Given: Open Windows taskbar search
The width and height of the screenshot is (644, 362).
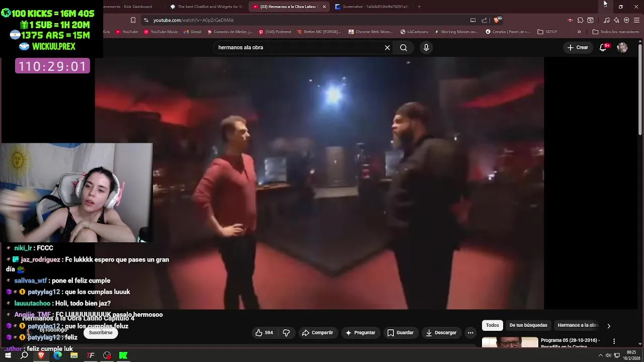Looking at the screenshot, I should click(24, 355).
